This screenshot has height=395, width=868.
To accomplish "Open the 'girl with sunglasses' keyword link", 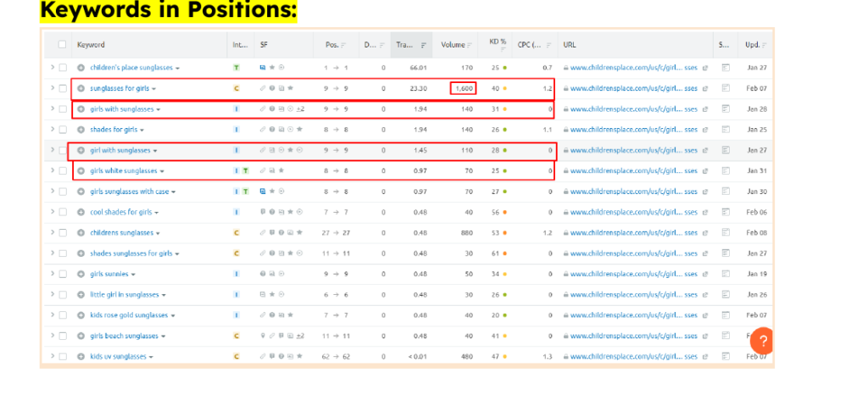I will 120,151.
